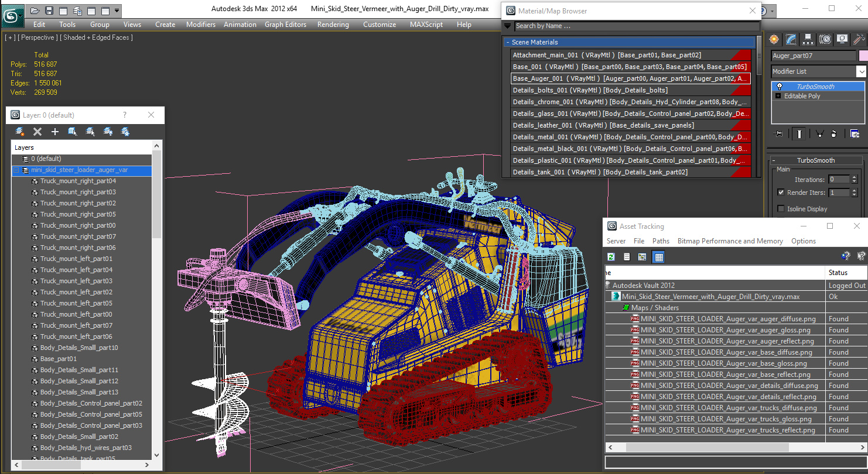The image size is (868, 474).
Task: Click the tree view icon in Asset Tracking
Action: (643, 257)
